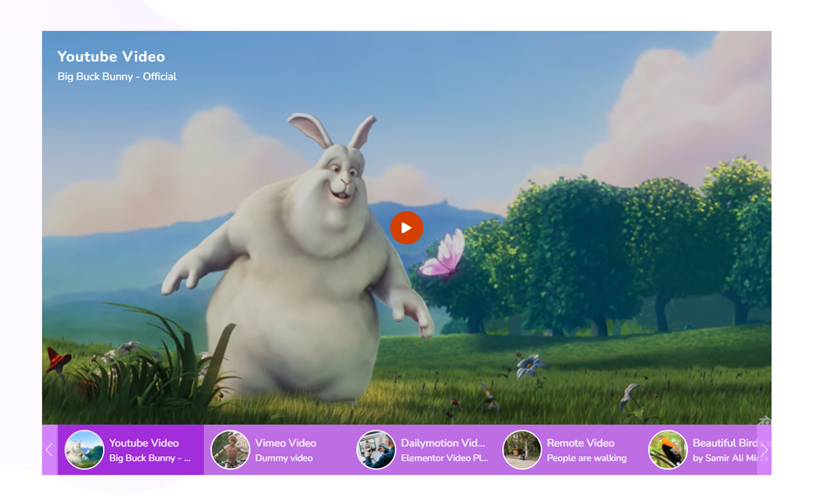Select the Vimeo Video circular thumbnail
This screenshot has height=504, width=816.
point(230,450)
